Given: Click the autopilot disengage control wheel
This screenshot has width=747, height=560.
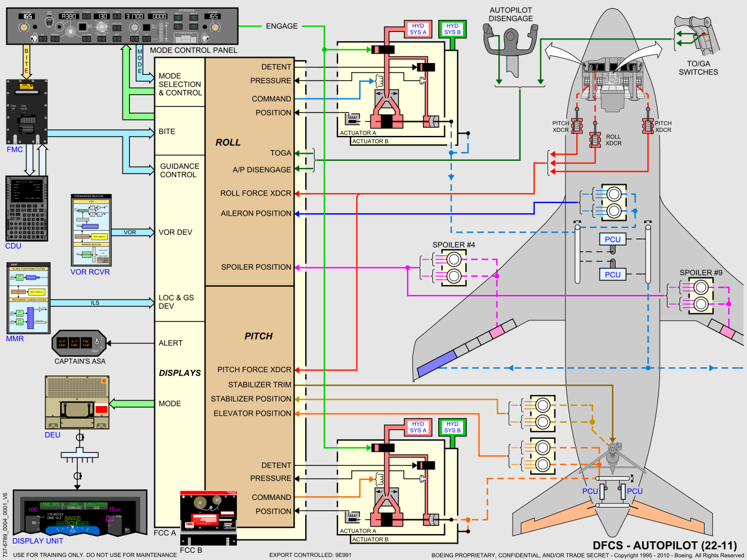Looking at the screenshot, I should (511, 51).
